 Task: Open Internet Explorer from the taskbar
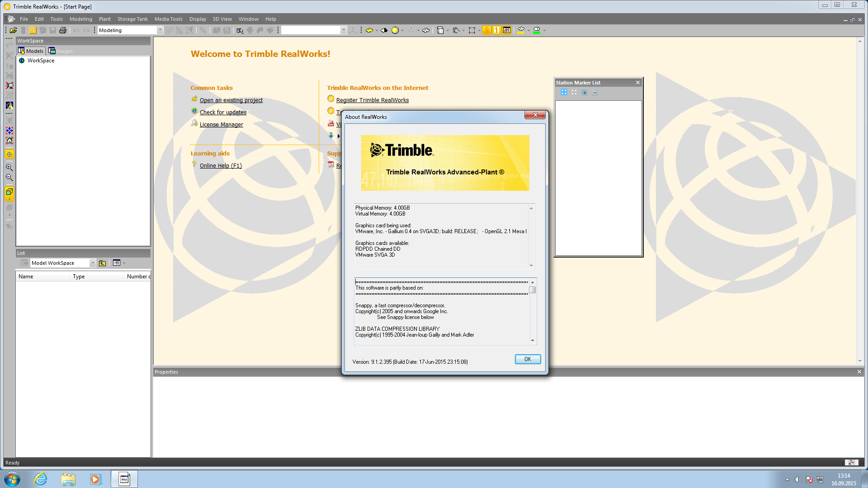[x=41, y=479]
